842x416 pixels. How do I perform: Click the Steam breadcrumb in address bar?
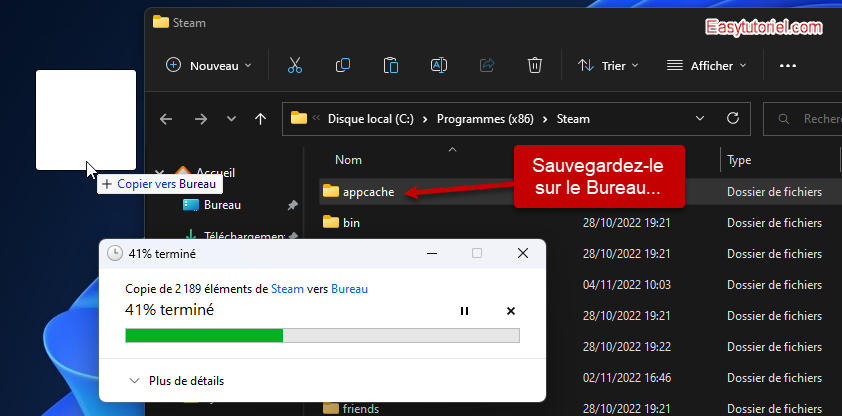pos(573,119)
